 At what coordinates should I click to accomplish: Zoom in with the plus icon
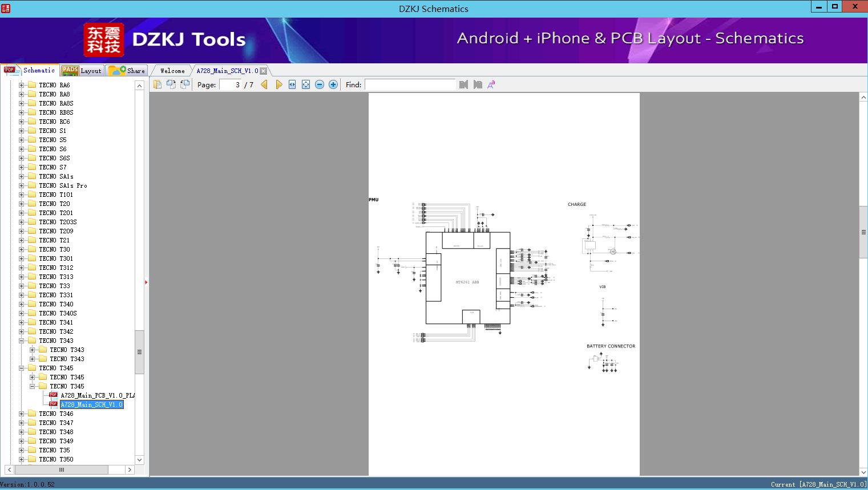coord(333,84)
